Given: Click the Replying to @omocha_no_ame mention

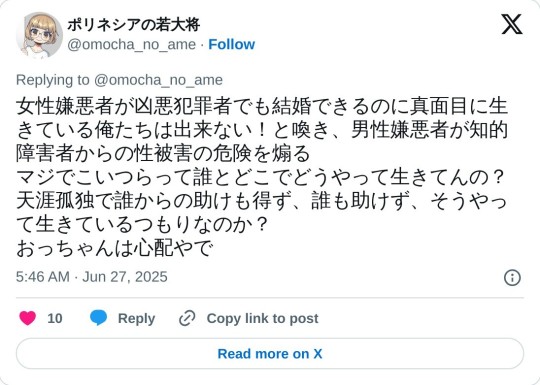Looking at the screenshot, I should coord(158,80).
